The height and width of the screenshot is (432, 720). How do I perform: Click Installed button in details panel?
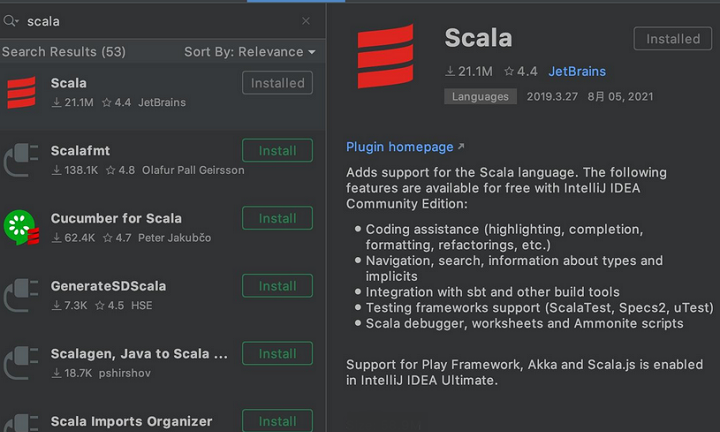tap(673, 39)
